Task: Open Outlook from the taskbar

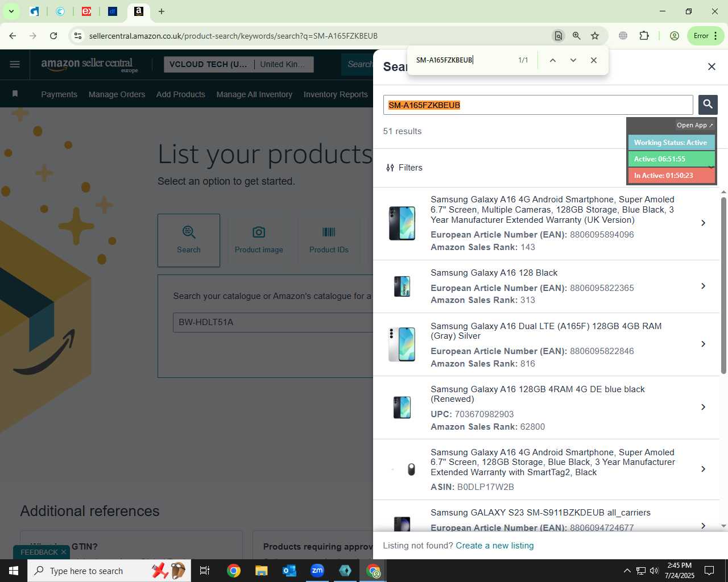Action: (x=289, y=571)
